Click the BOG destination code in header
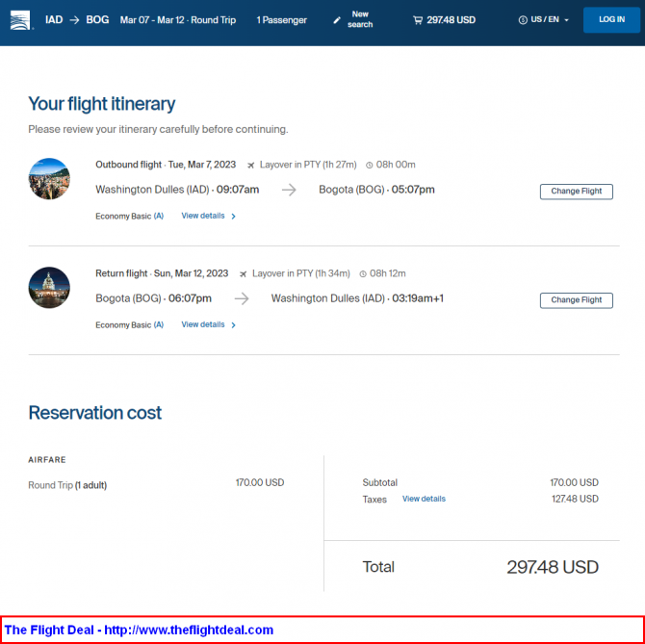The width and height of the screenshot is (645, 644). 97,20
